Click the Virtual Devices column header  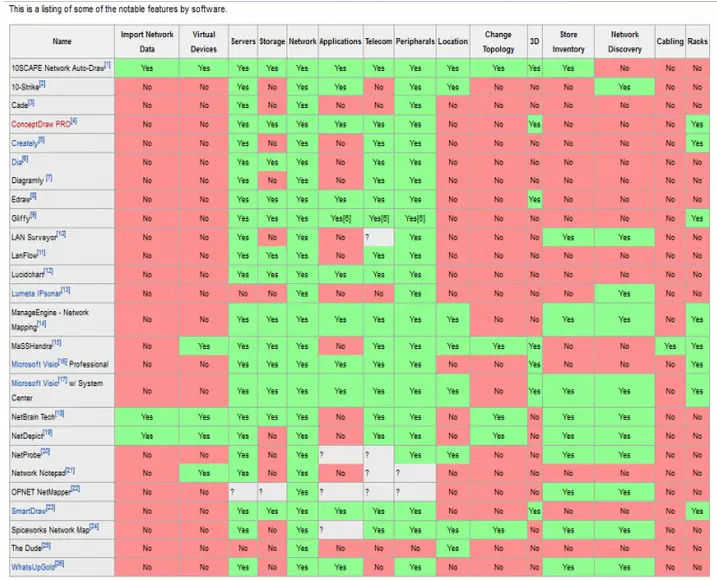(203, 42)
